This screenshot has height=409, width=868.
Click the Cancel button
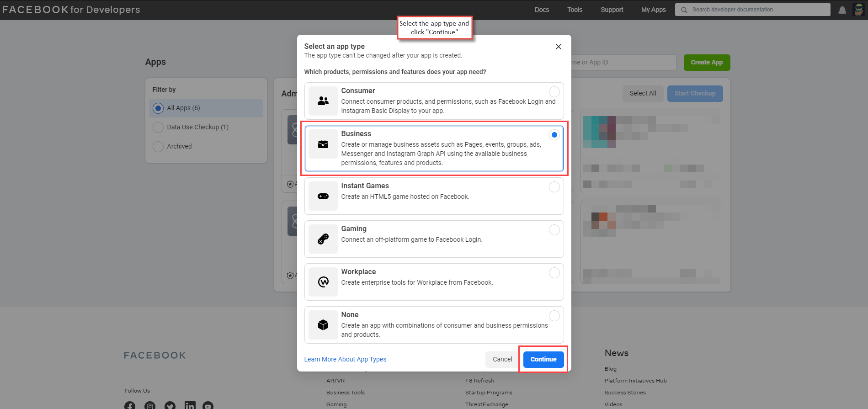pyautogui.click(x=502, y=359)
